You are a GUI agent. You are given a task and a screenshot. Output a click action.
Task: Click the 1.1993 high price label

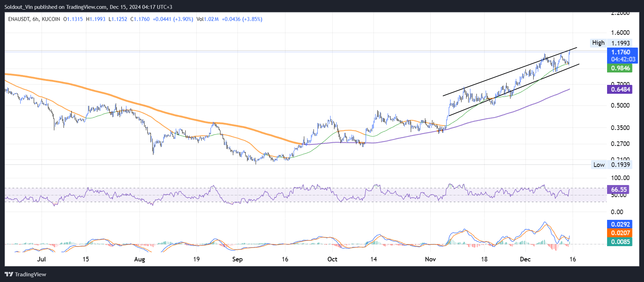(x=620, y=43)
